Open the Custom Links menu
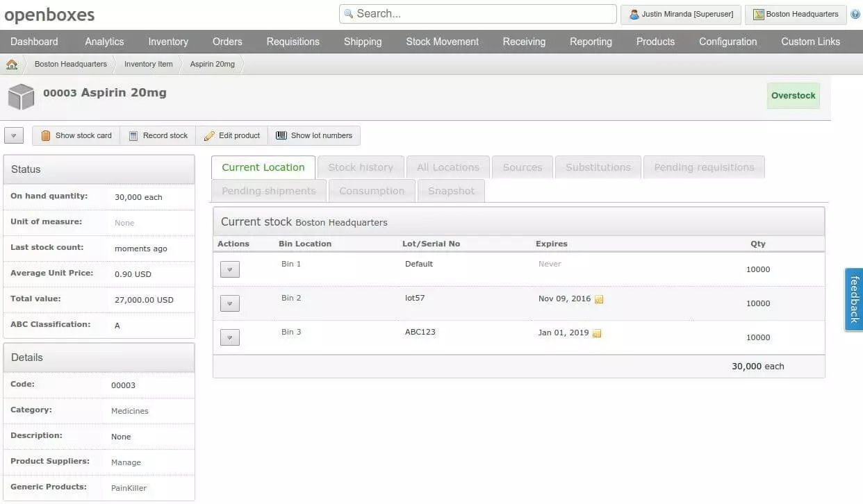 coord(811,42)
